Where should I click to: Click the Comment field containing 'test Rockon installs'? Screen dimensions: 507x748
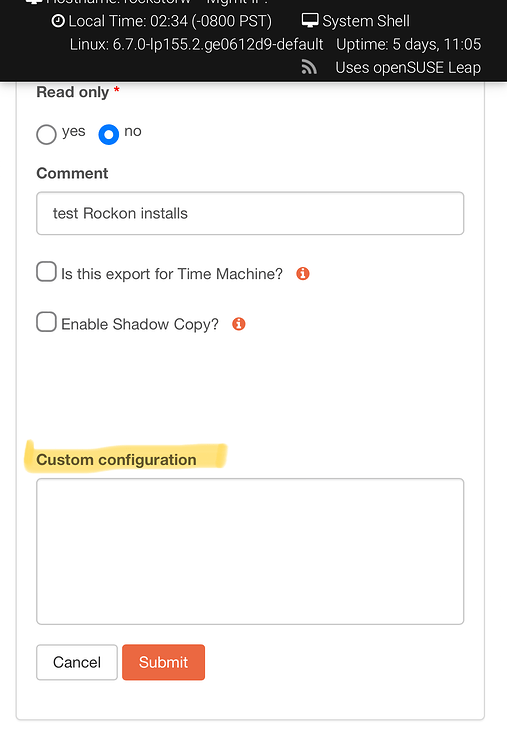coord(250,213)
